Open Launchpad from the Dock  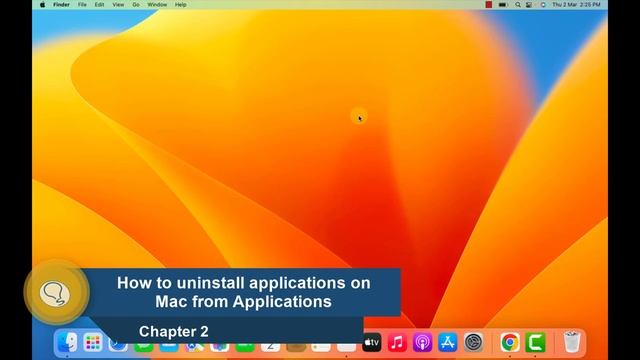[x=93, y=342]
